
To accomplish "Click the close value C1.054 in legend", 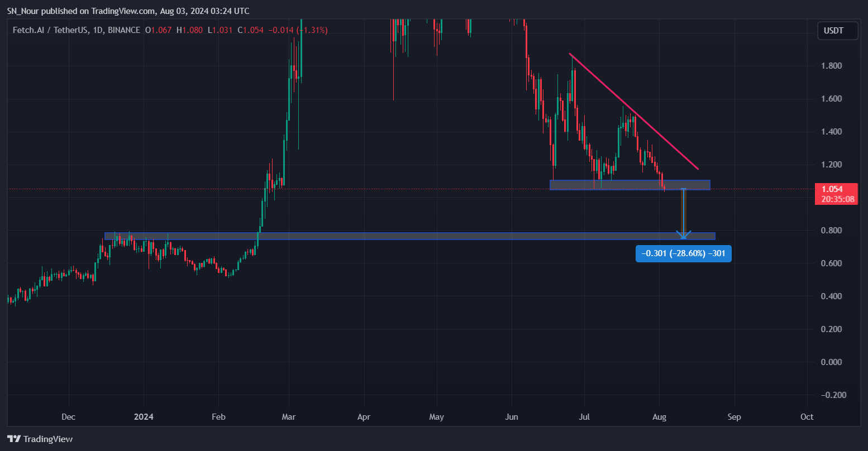I will click(251, 30).
